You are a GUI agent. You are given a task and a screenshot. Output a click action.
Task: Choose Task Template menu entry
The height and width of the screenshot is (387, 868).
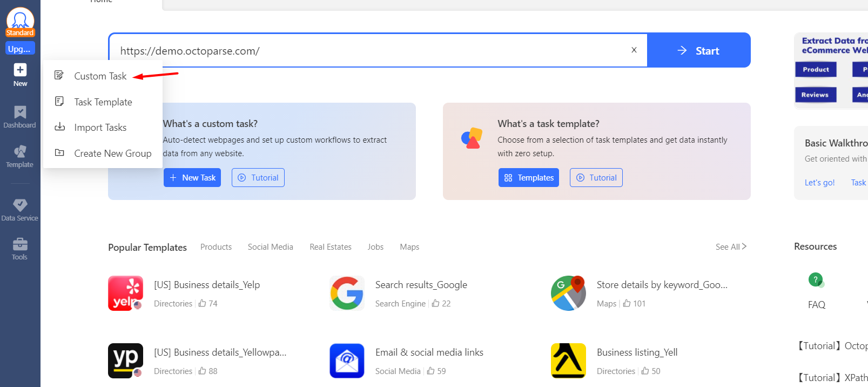(103, 102)
